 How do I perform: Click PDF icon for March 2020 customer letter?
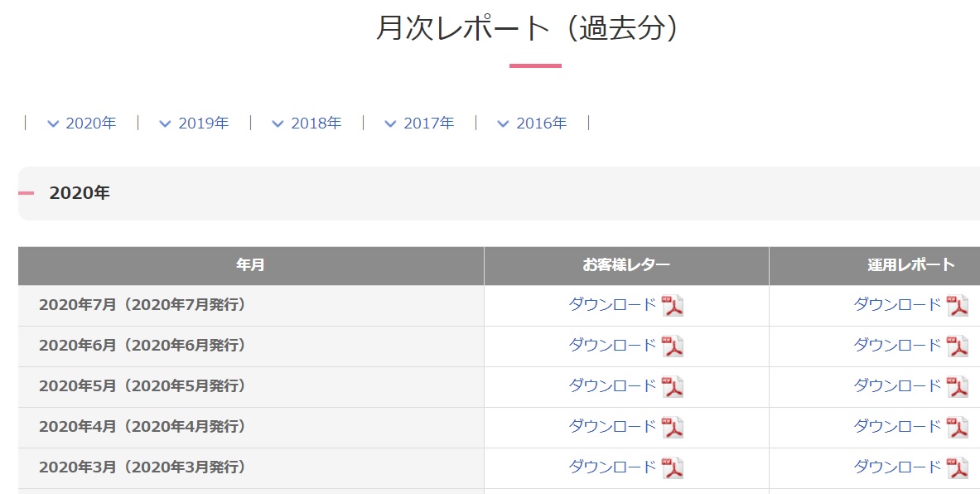(x=673, y=468)
